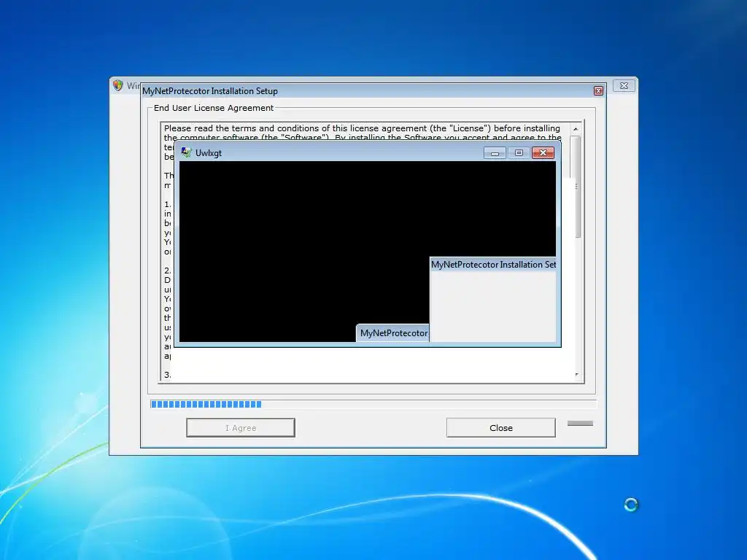The width and height of the screenshot is (747, 560).
Task: Click the Close button in the installer
Action: [500, 427]
